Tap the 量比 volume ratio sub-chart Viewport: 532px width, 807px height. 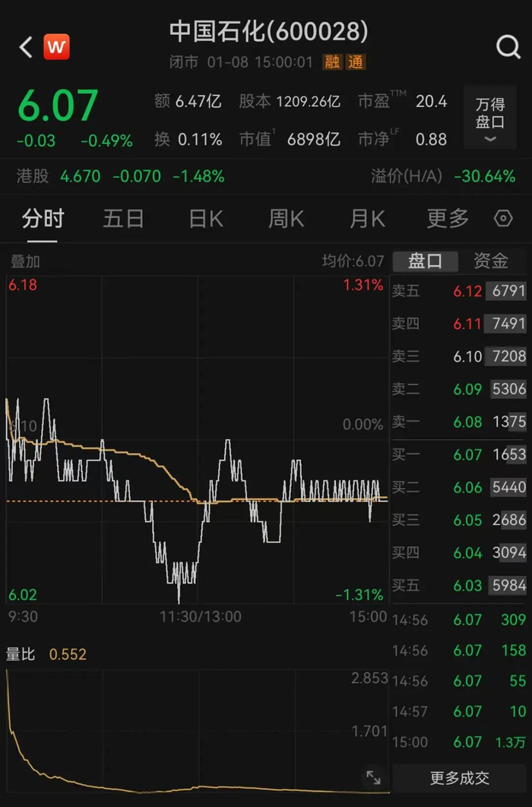197,731
